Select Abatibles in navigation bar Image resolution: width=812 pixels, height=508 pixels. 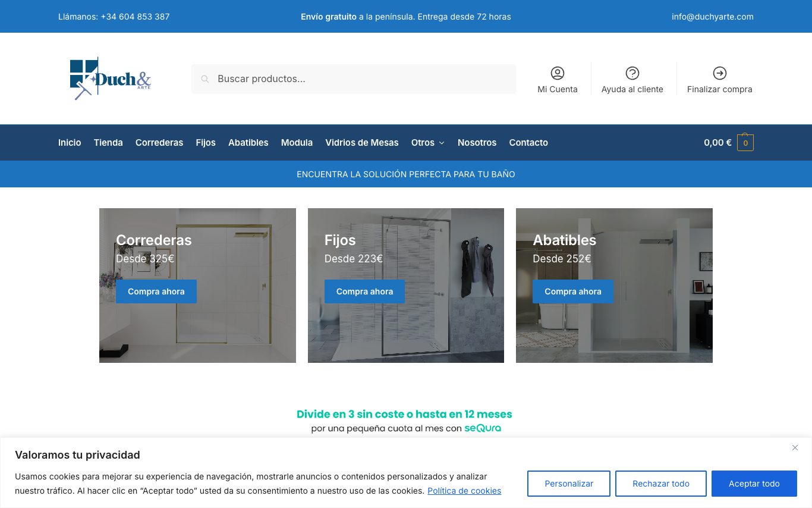[x=248, y=143]
